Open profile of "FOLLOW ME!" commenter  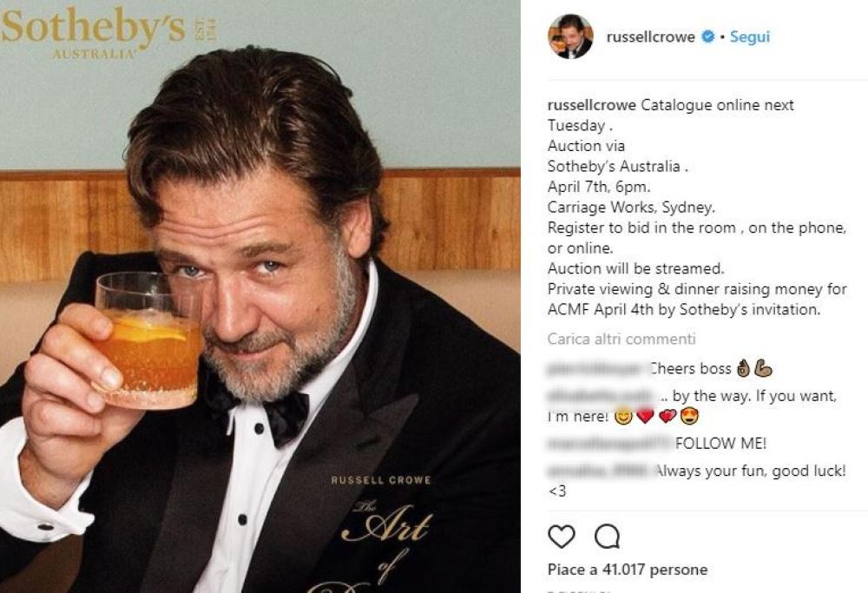[x=609, y=445]
